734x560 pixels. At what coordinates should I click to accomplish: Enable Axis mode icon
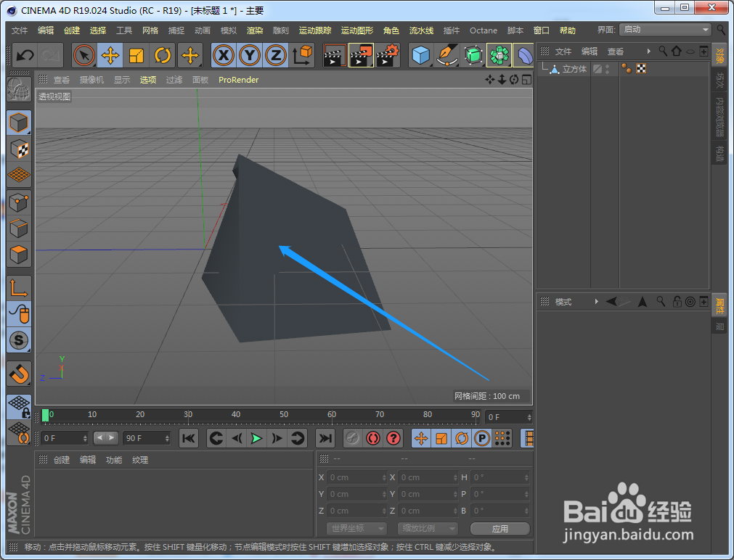(19, 287)
